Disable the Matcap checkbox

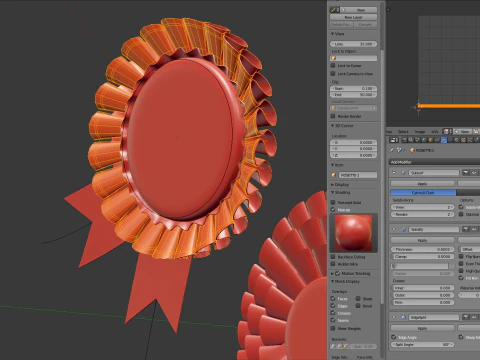coord(333,210)
